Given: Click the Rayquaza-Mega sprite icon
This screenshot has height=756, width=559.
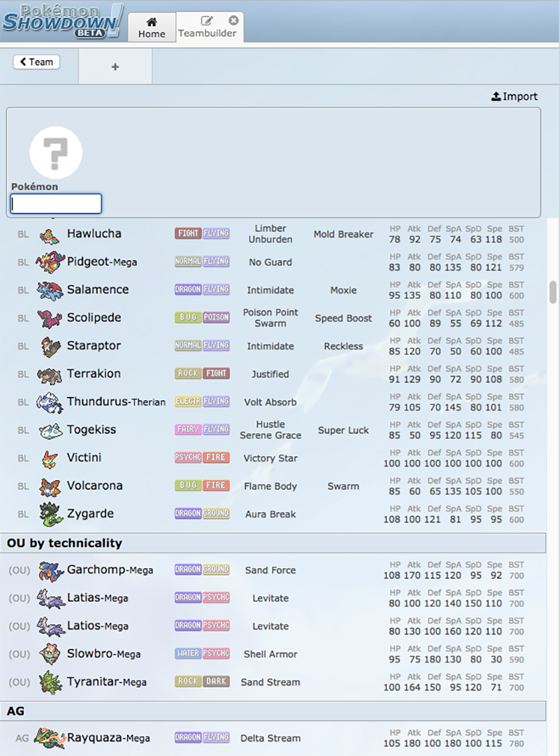Looking at the screenshot, I should point(50,738).
